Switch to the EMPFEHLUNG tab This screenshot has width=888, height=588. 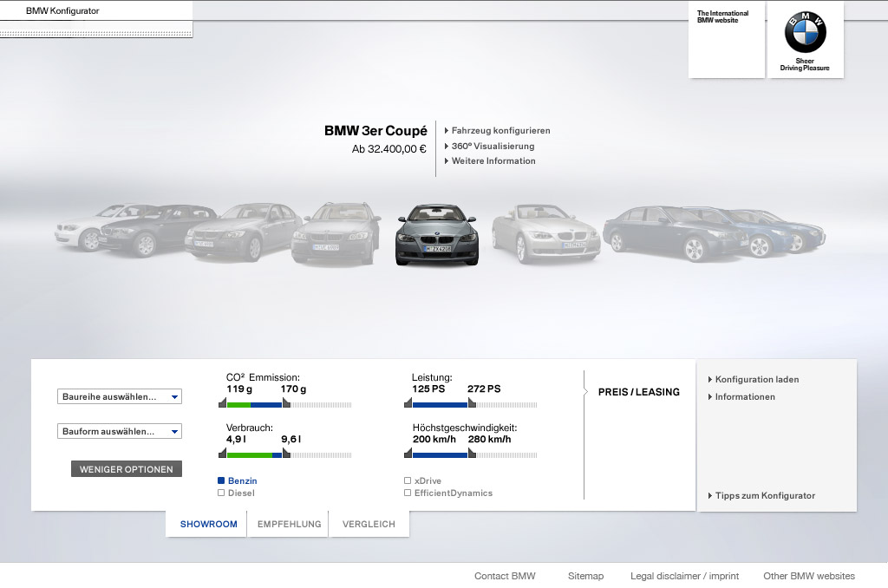point(289,524)
